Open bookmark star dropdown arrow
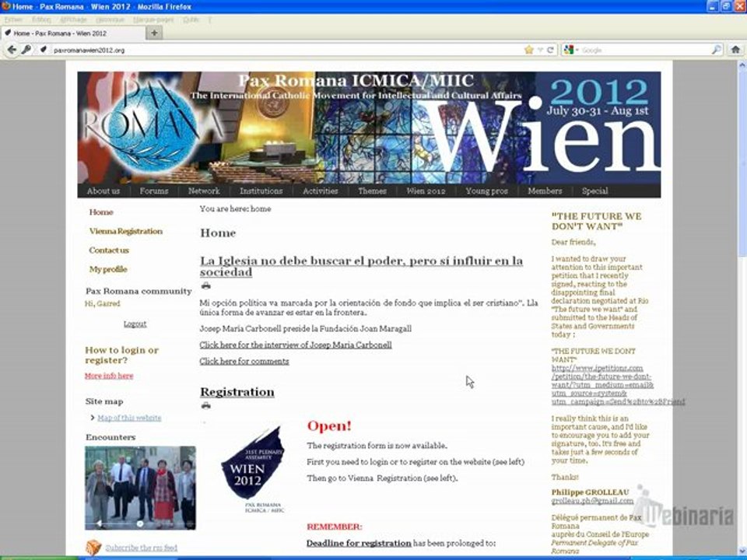747x560 pixels. pos(540,50)
